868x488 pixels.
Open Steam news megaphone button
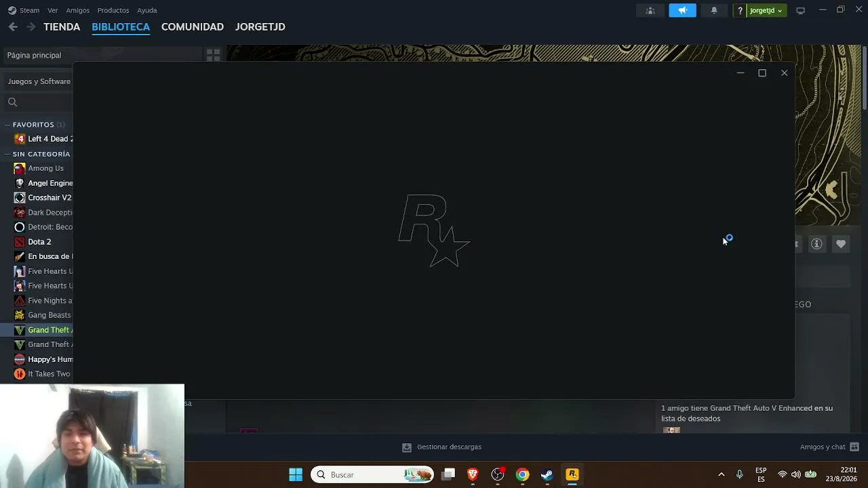682,10
